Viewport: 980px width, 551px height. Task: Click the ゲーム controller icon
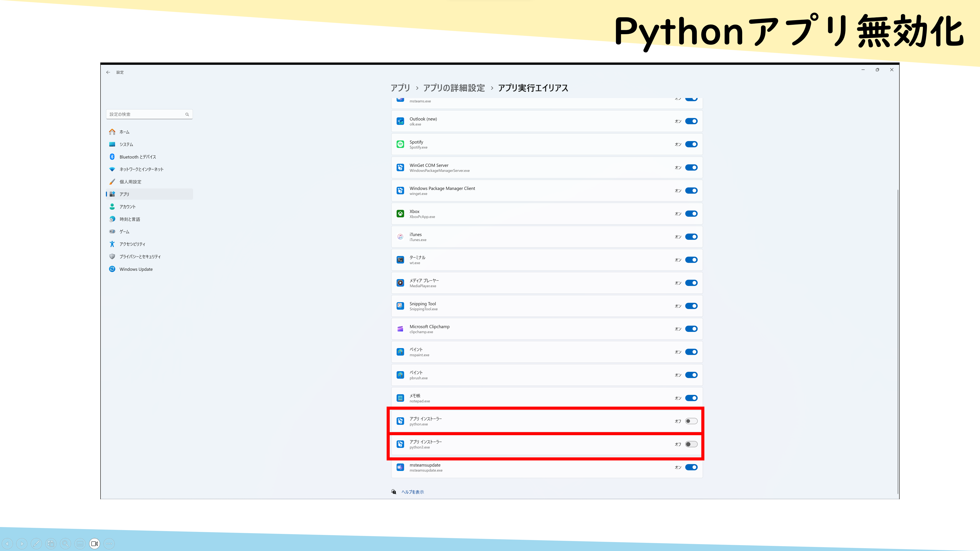(112, 232)
